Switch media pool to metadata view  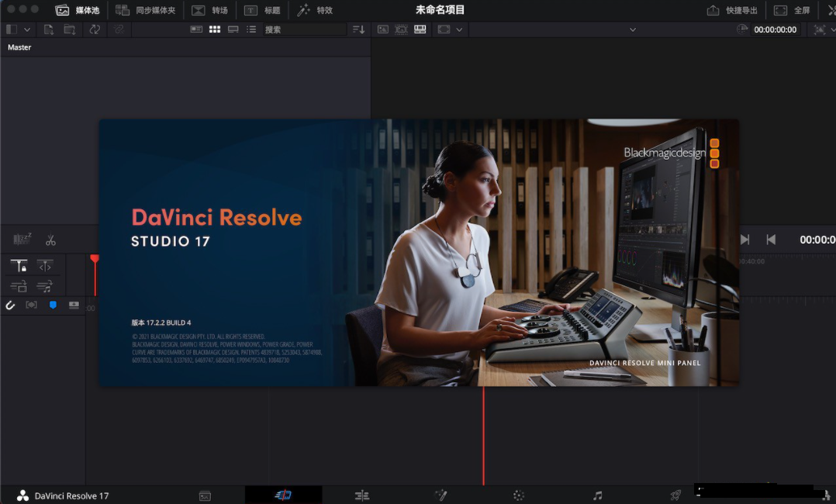[196, 29]
